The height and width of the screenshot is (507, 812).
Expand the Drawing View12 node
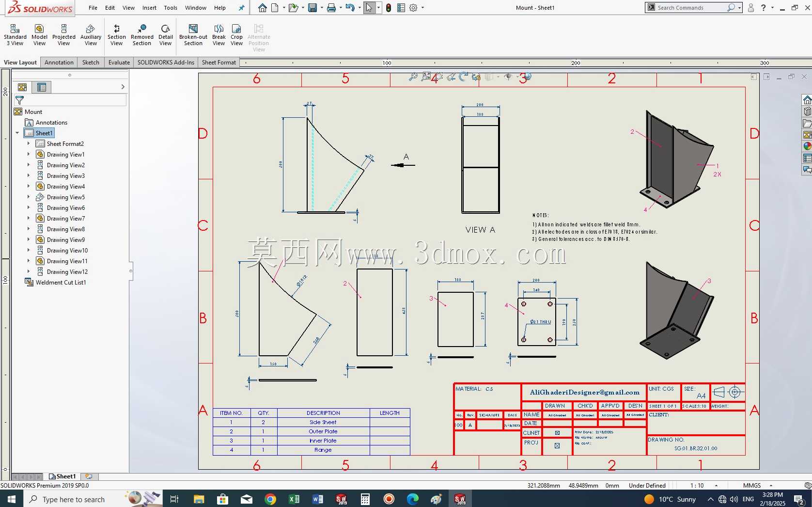click(x=28, y=271)
